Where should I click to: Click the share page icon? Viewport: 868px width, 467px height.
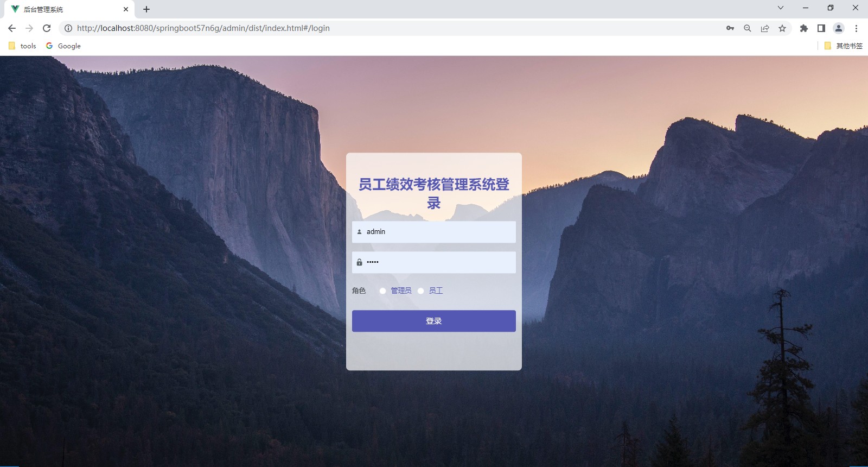(765, 28)
